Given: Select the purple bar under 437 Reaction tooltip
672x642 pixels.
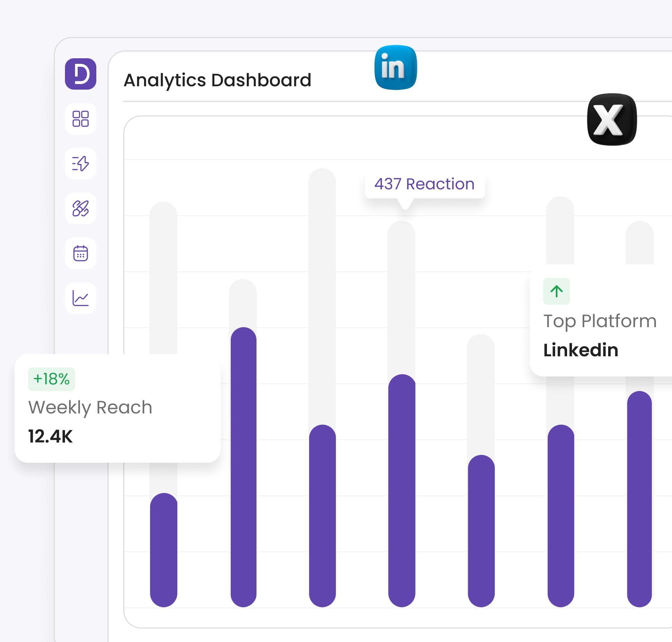Looking at the screenshot, I should click(402, 491).
